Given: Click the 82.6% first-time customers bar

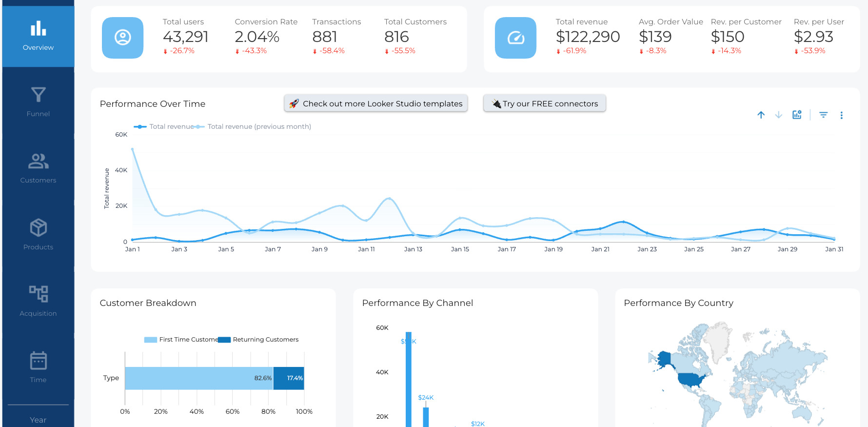Looking at the screenshot, I should click(x=199, y=378).
